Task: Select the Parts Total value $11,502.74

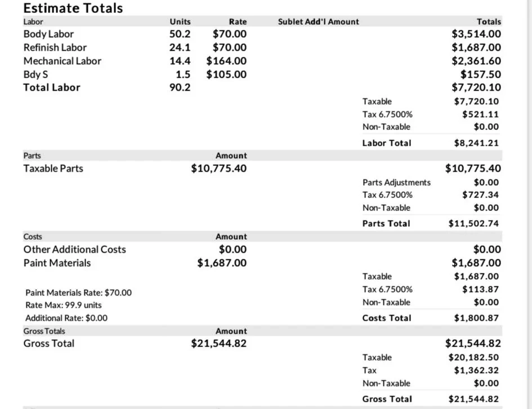Action: (473, 223)
